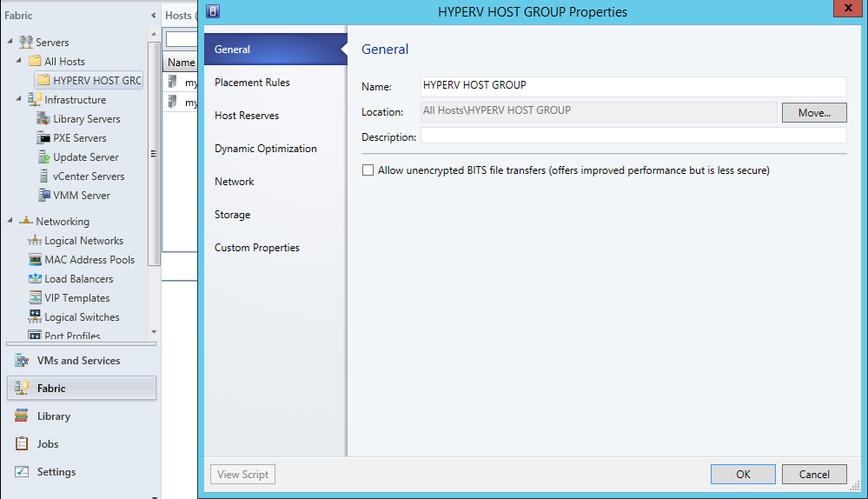868x499 pixels.
Task: Open the General tab
Action: (x=275, y=50)
